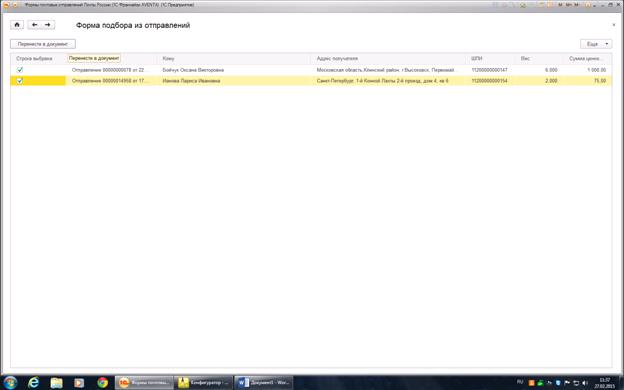Close the form with the small x
Viewport: 624px width, 390px height.
[613, 25]
